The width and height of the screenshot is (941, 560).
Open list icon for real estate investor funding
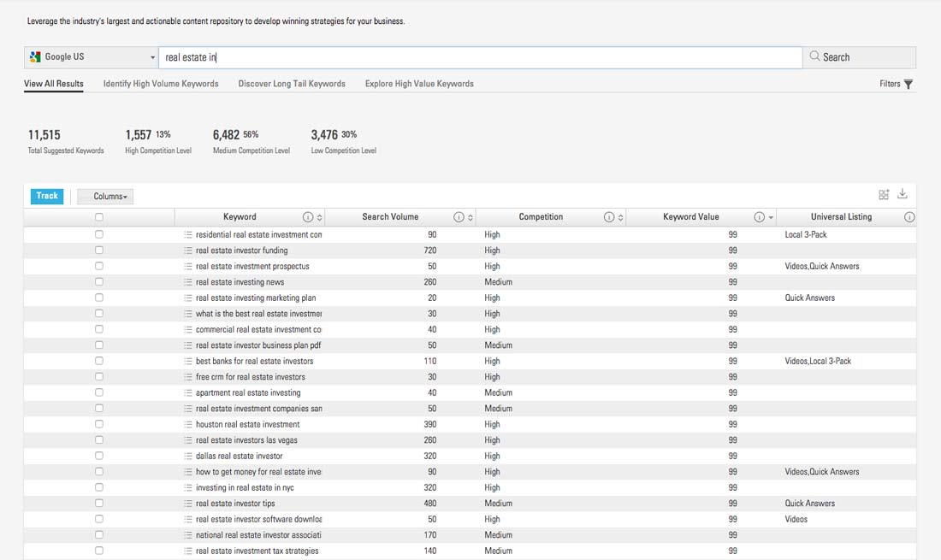(x=188, y=251)
